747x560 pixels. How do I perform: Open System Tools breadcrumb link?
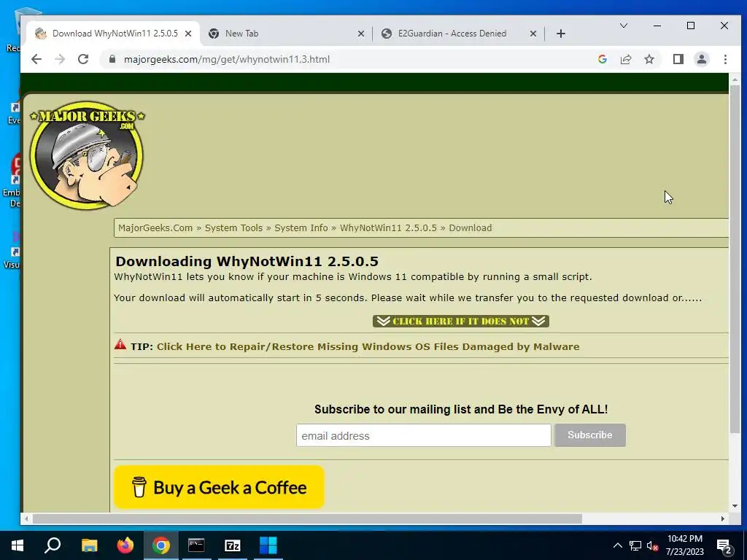pyautogui.click(x=233, y=227)
